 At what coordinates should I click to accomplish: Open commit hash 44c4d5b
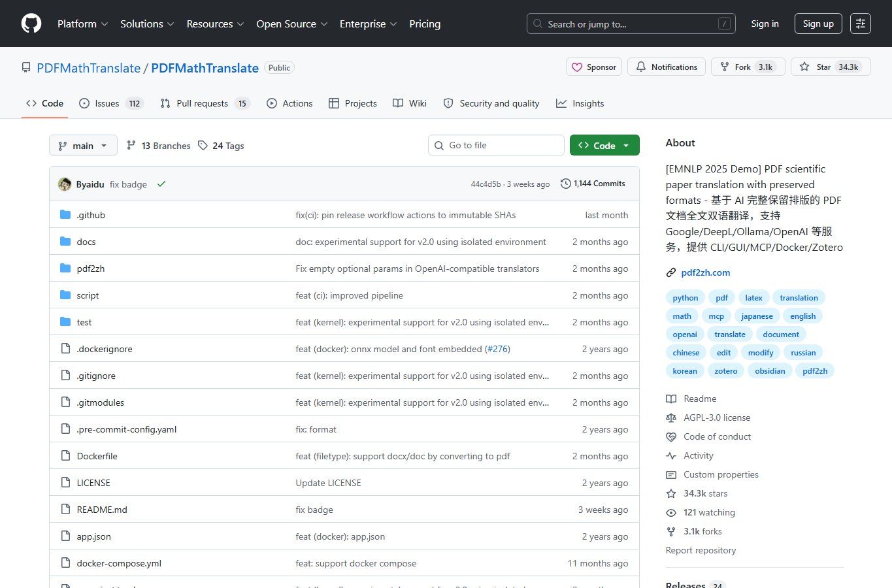pos(486,184)
